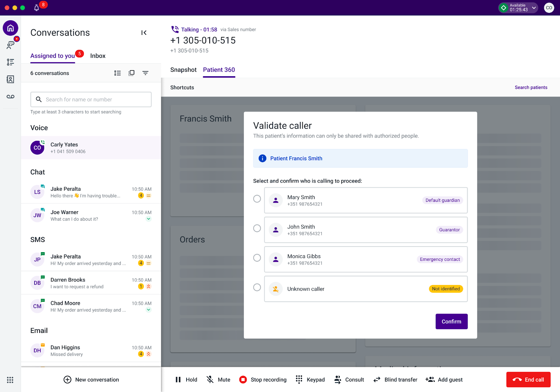
Task: Open the apps grid launcher
Action: click(10, 380)
